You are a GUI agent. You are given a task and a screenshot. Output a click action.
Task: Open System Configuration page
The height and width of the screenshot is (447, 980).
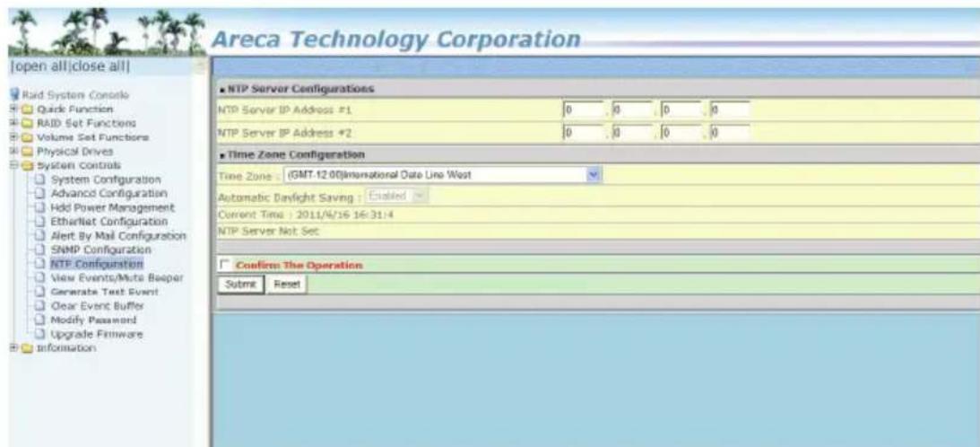106,180
